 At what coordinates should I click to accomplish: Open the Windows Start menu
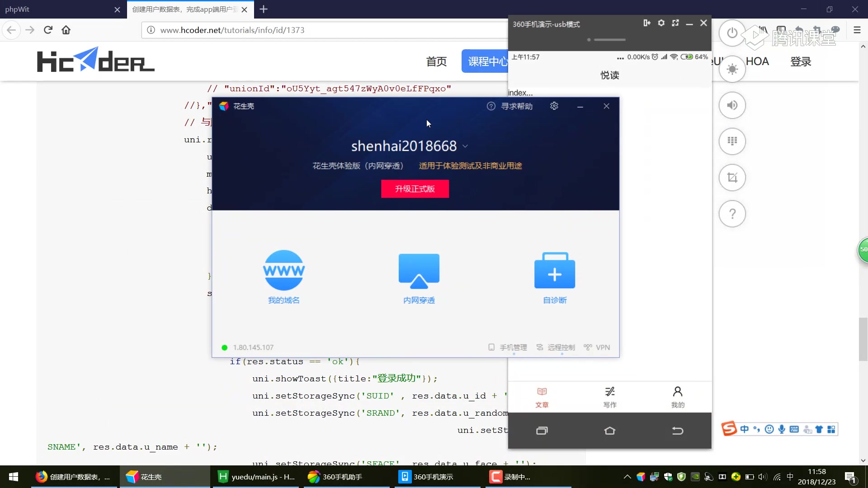[x=14, y=477]
